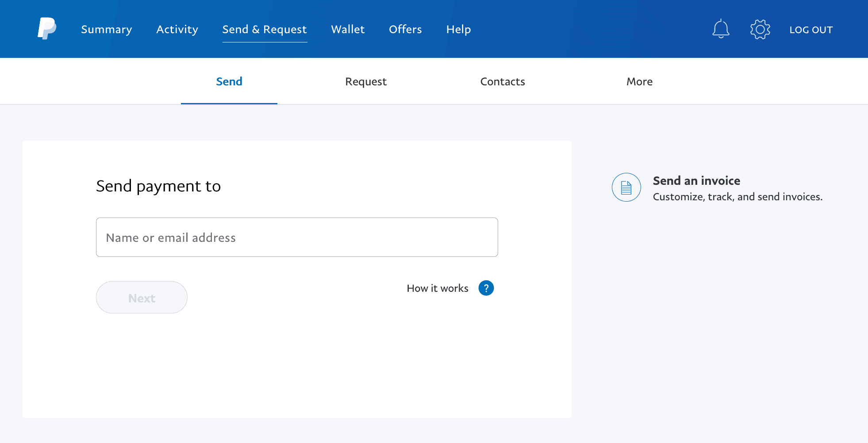The height and width of the screenshot is (443, 868).
Task: Switch to the Request tab
Action: tap(366, 81)
